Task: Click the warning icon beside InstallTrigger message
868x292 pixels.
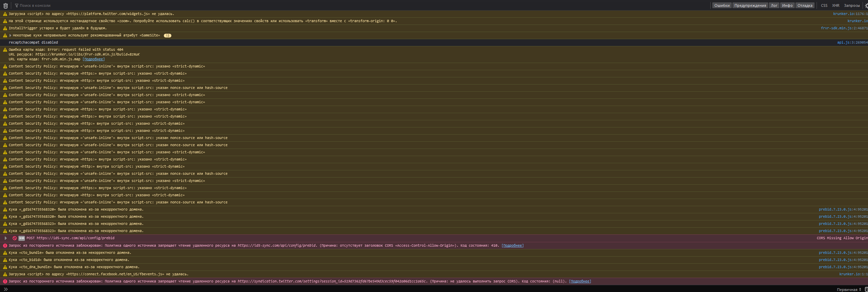Action: click(x=5, y=28)
